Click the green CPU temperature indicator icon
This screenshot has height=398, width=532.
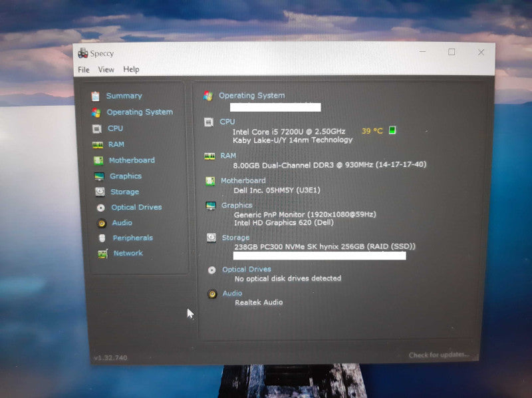pyautogui.click(x=392, y=130)
